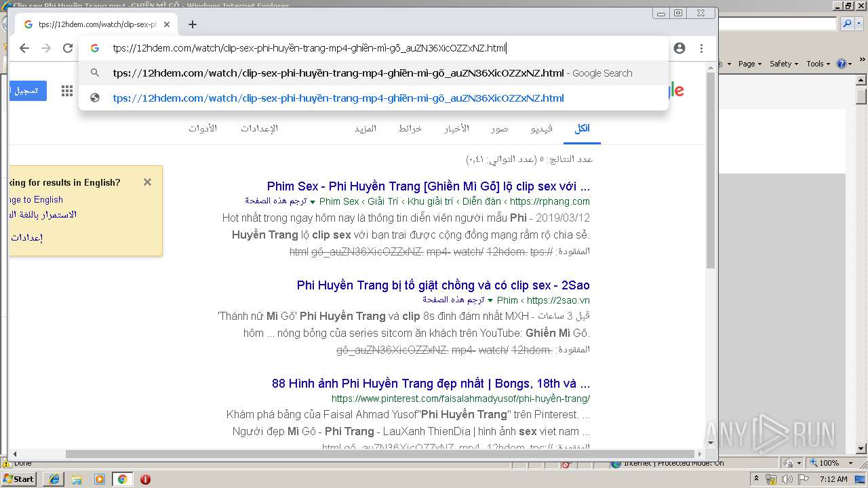Image resolution: width=868 pixels, height=488 pixels.
Task: Open rphang.com result dropdown arrow
Action: pos(313,202)
